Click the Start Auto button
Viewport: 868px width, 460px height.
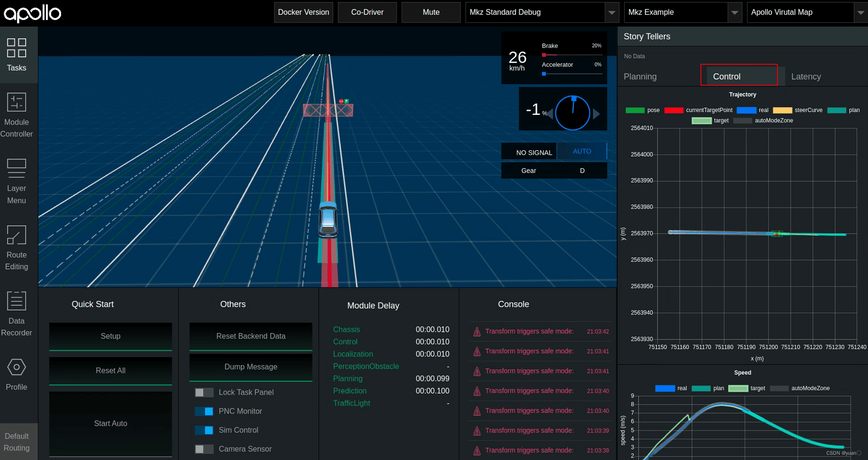point(110,423)
